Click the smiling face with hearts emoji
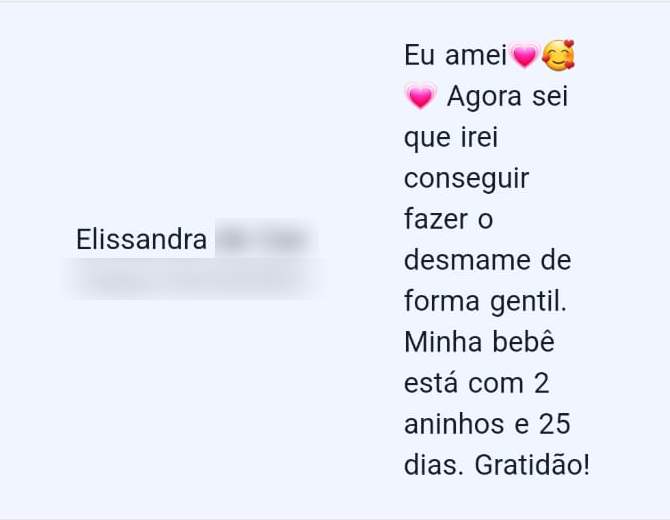This screenshot has height=520, width=670. 558,56
